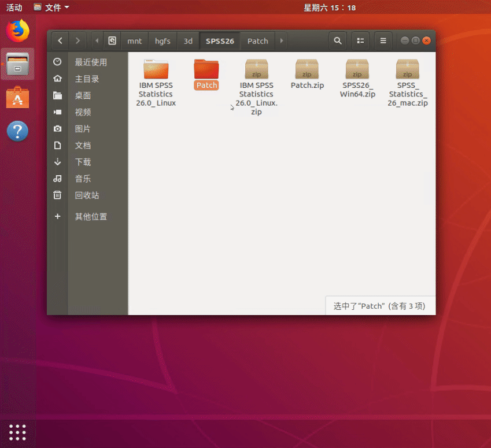Select SPSS26 path bar segment
The image size is (491, 448).
click(x=220, y=41)
